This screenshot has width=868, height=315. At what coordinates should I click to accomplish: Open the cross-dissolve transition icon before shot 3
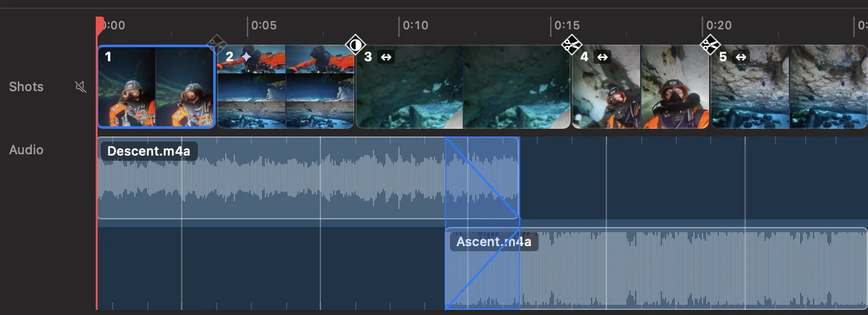point(355,45)
